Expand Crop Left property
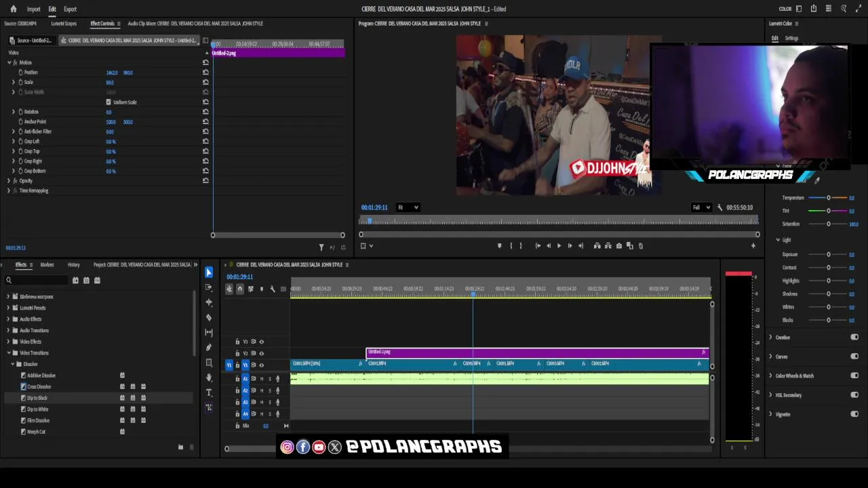 [13, 142]
